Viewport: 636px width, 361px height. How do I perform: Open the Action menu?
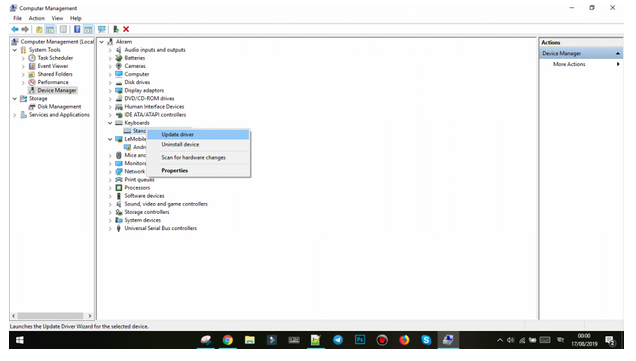[x=37, y=18]
